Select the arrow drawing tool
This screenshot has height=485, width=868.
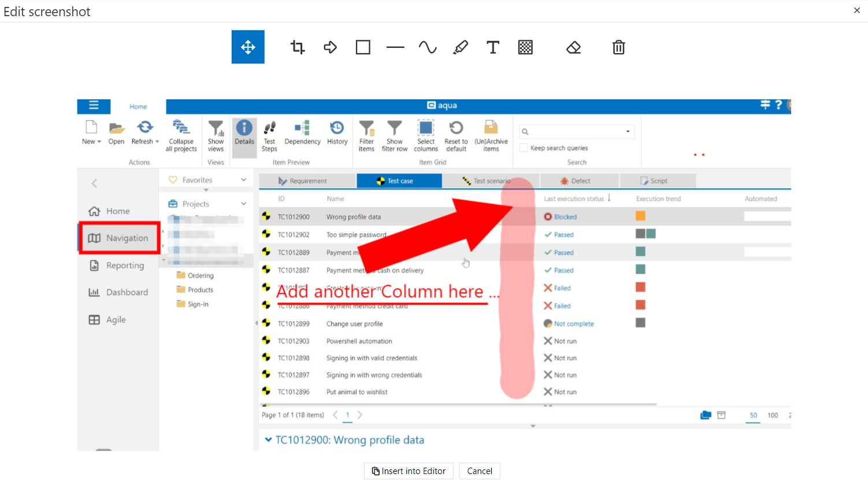pos(331,47)
